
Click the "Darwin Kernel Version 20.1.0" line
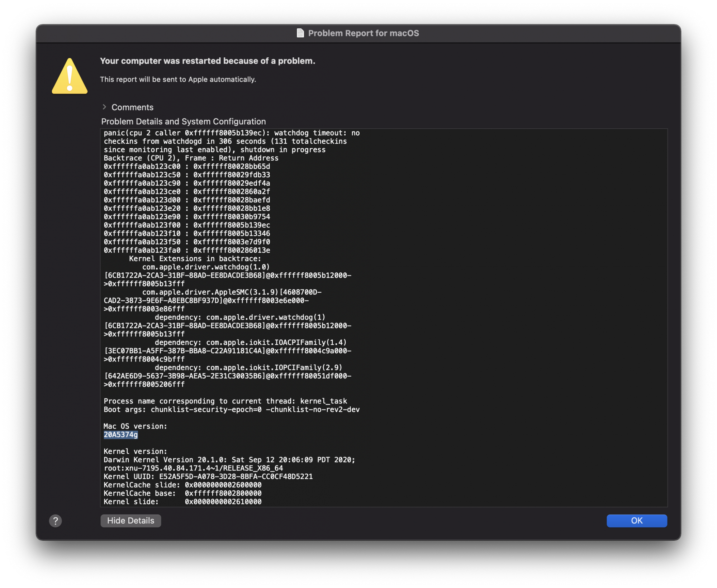pyautogui.click(x=229, y=460)
